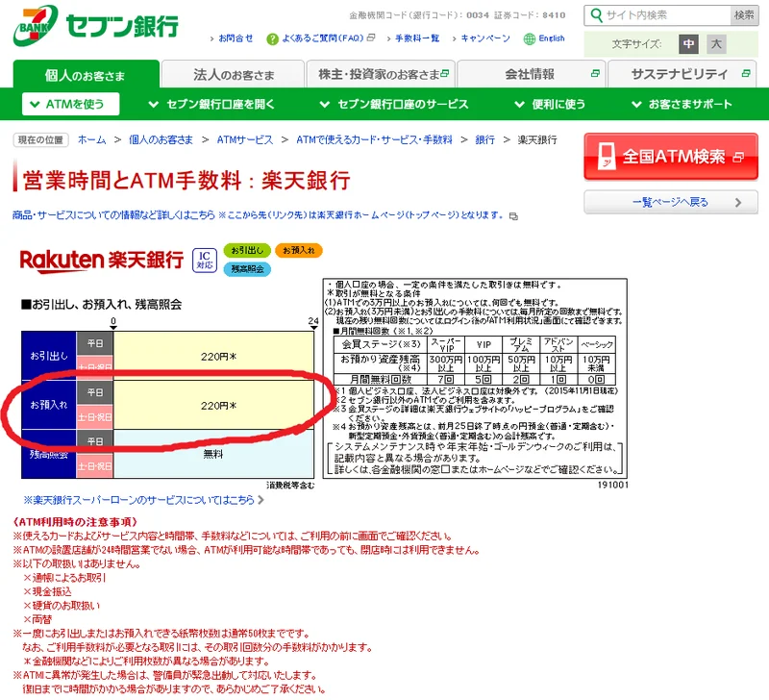The height and width of the screenshot is (700, 769).
Task: Click the ATM phone icon on red button
Action: point(607,157)
